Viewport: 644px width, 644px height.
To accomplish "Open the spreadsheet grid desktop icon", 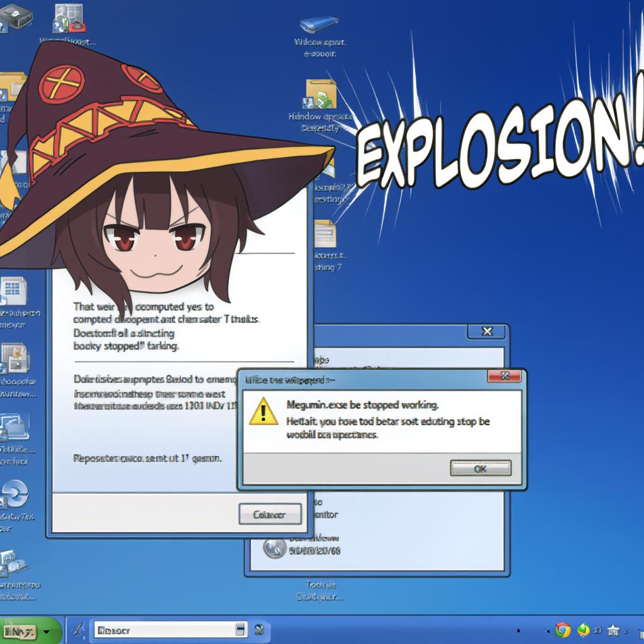I will tap(13, 291).
